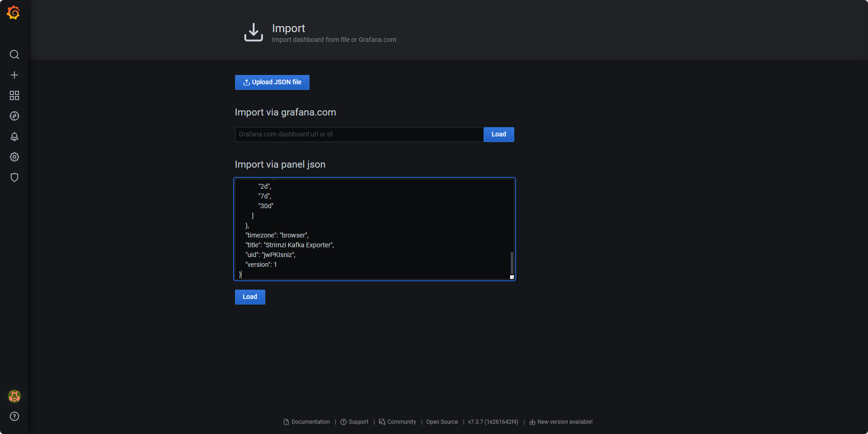
Task: Click the Import via panel json heading
Action: [280, 164]
